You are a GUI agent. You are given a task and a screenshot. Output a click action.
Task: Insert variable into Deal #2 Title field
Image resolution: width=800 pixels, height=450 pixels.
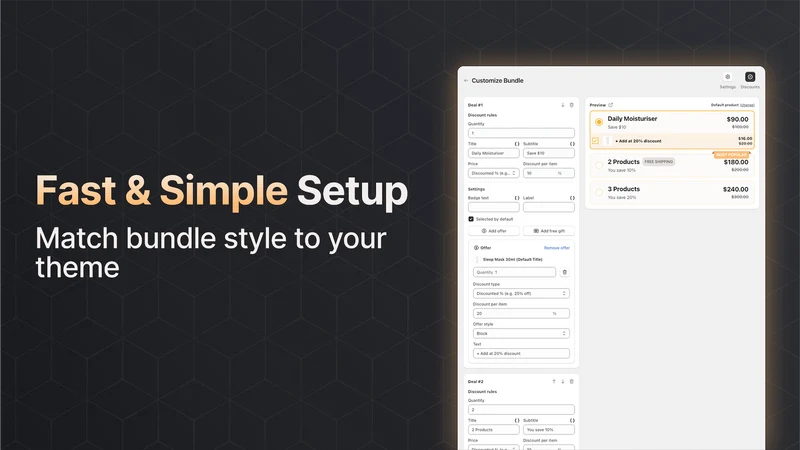coord(517,420)
